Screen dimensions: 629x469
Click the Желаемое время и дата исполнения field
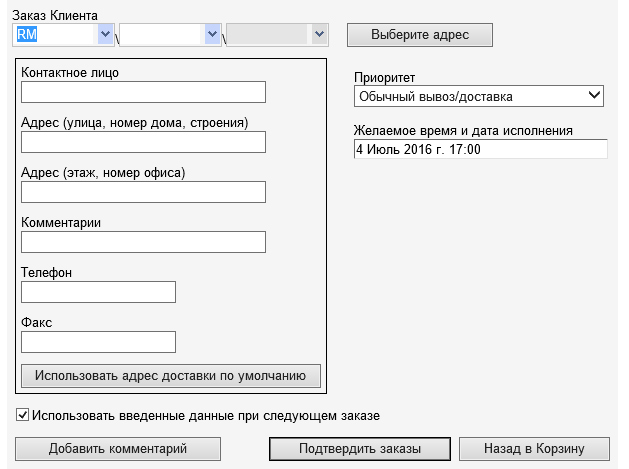pos(480,149)
